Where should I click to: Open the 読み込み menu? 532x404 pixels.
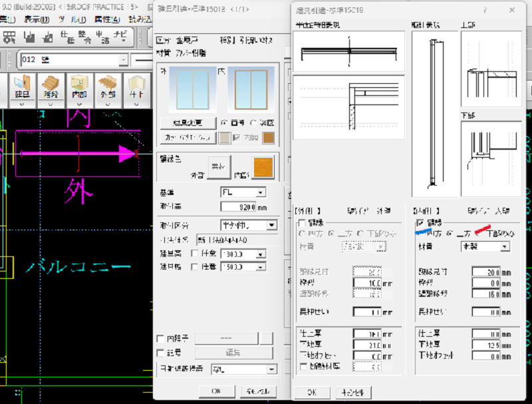pyautogui.click(x=140, y=20)
